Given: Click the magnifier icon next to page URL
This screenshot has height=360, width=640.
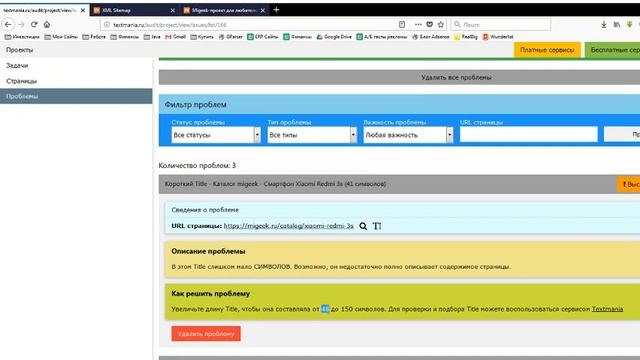Looking at the screenshot, I should click(363, 226).
